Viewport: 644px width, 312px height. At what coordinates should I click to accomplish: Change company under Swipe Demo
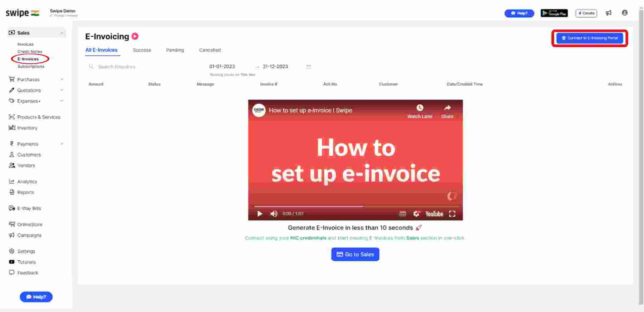click(64, 15)
